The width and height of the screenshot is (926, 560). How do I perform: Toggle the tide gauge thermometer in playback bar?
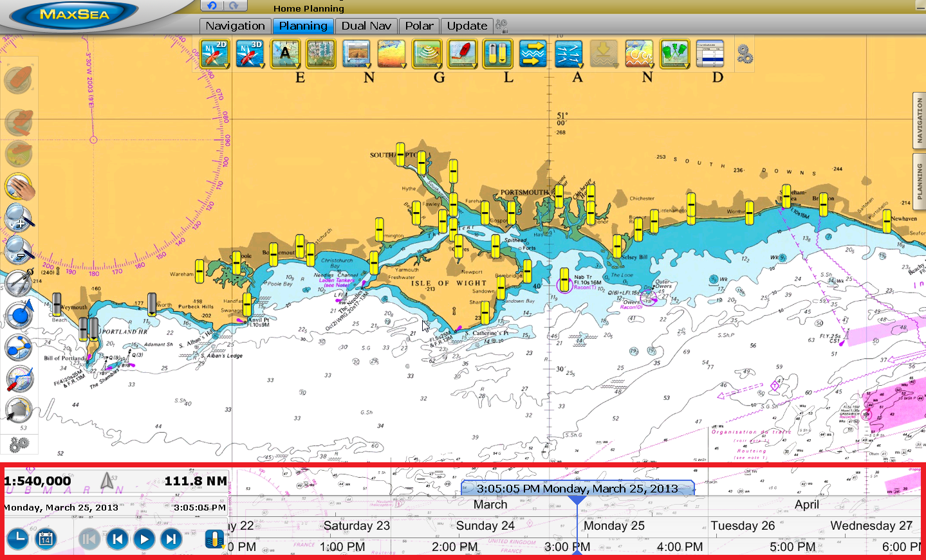tap(214, 539)
